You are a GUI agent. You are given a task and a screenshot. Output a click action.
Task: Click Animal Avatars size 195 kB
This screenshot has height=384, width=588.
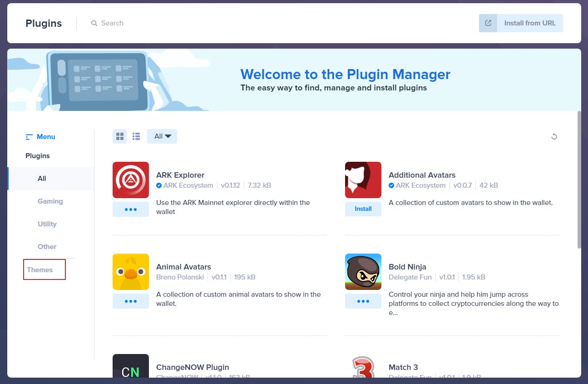(245, 277)
